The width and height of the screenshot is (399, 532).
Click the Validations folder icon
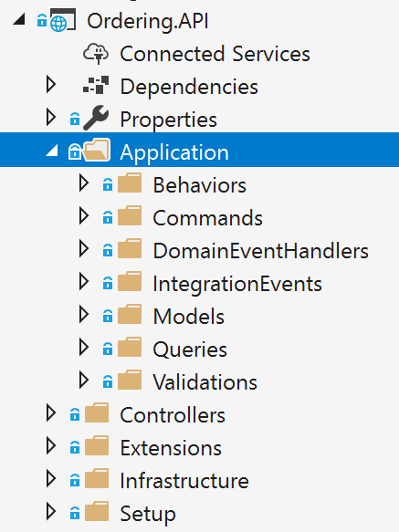pyautogui.click(x=130, y=380)
